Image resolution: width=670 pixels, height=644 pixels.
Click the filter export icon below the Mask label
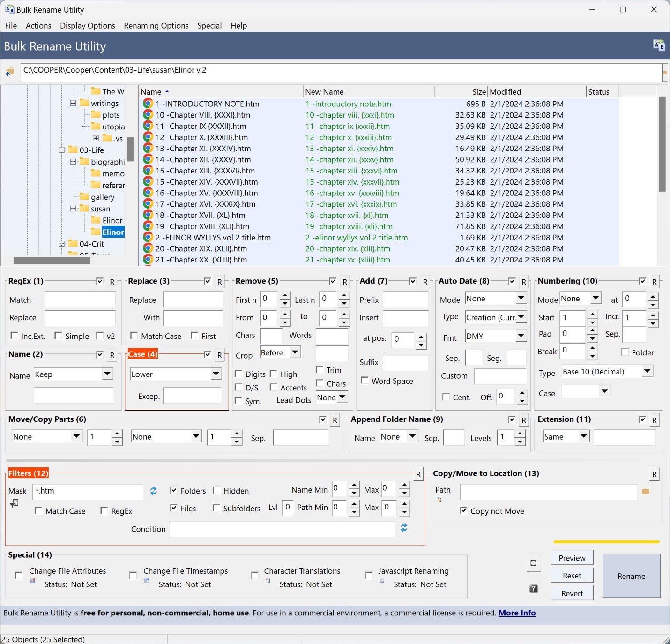tap(15, 502)
